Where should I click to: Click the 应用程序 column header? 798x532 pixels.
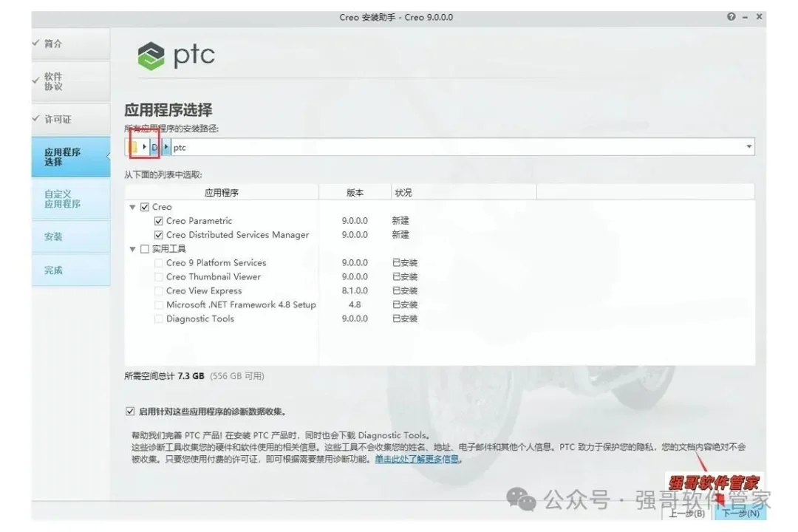point(222,192)
